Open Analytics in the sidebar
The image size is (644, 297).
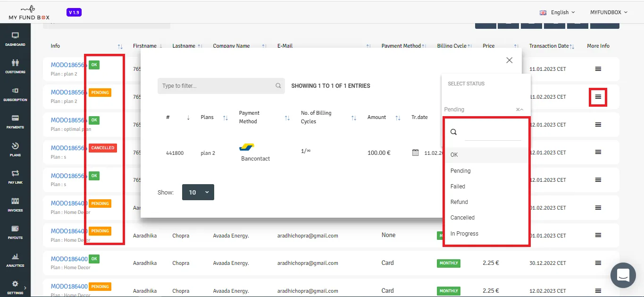click(15, 260)
